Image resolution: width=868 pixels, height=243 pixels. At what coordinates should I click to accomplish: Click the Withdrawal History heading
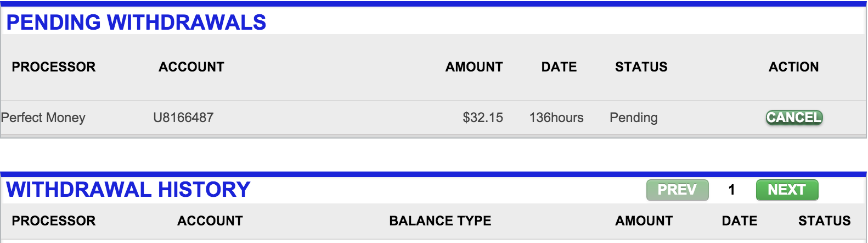pos(128,190)
